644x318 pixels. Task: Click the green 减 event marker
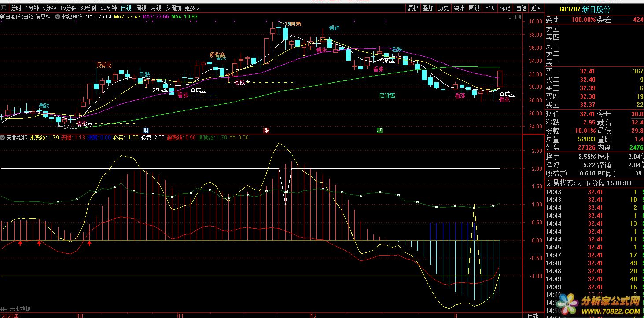379,131
